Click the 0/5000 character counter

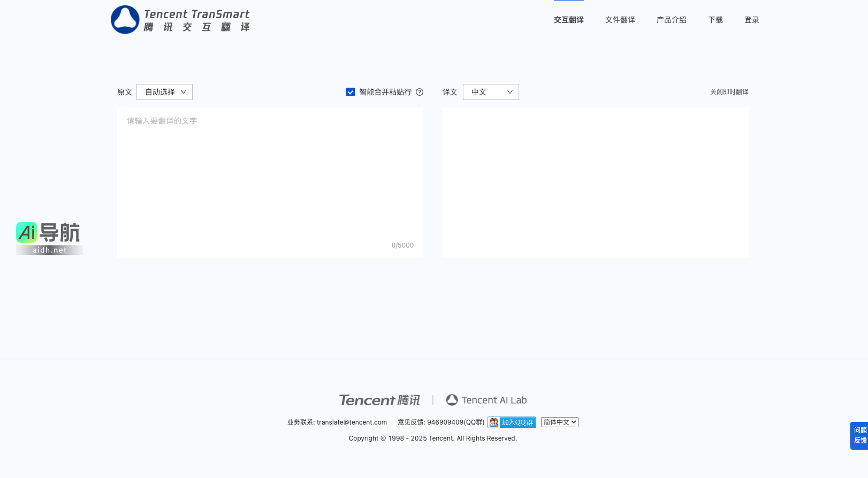point(402,245)
